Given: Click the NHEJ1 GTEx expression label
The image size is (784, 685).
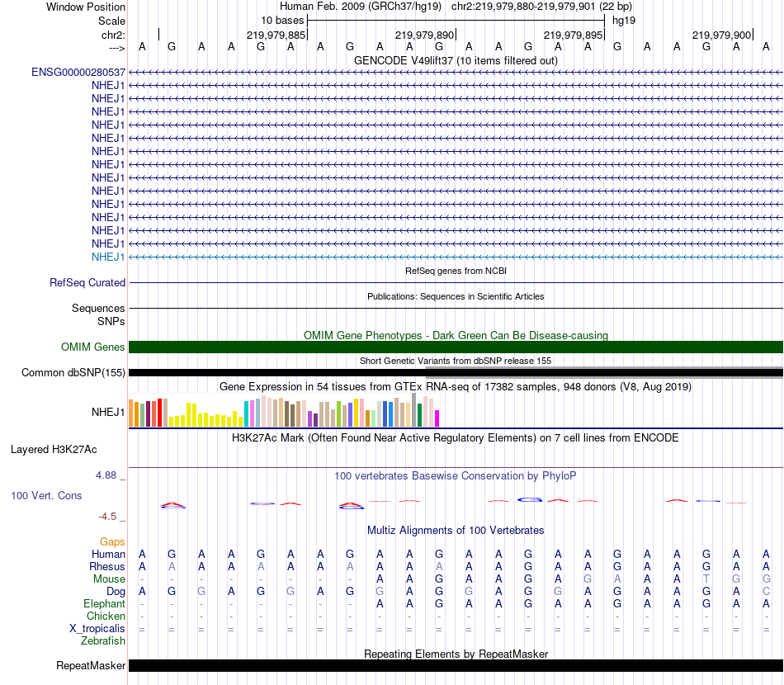Looking at the screenshot, I should click(x=108, y=412).
